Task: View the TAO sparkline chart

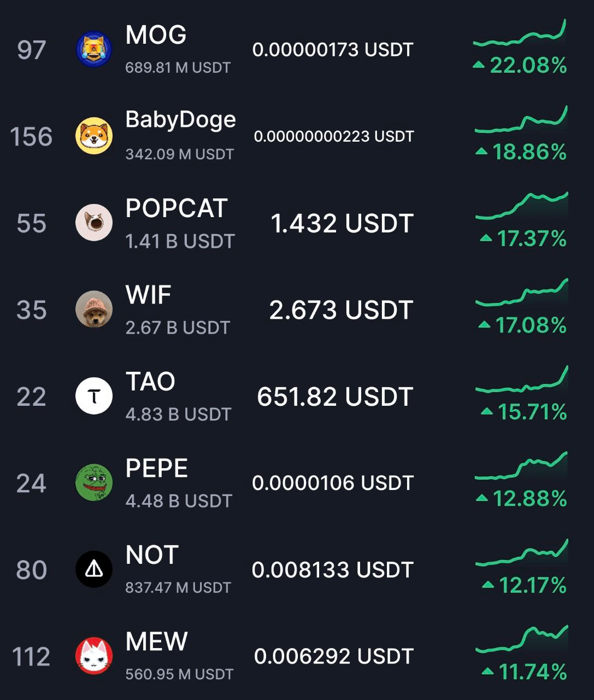Action: [522, 380]
